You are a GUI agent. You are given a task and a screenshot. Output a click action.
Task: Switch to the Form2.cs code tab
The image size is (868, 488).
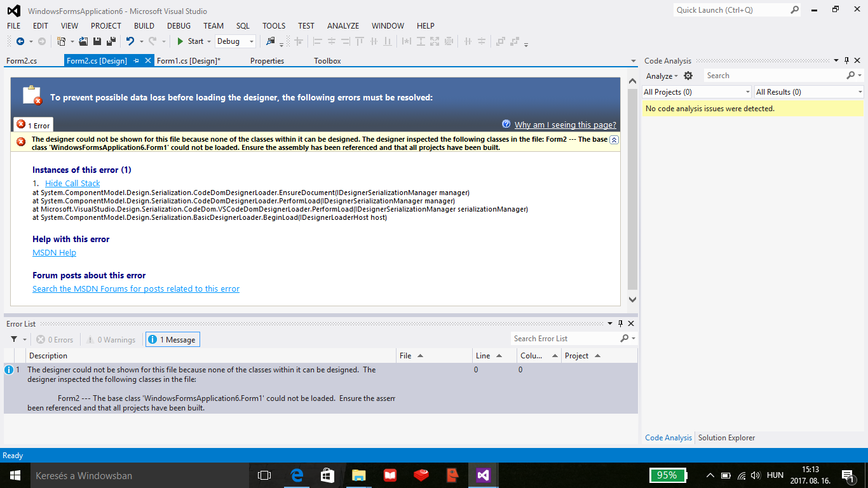(x=22, y=61)
